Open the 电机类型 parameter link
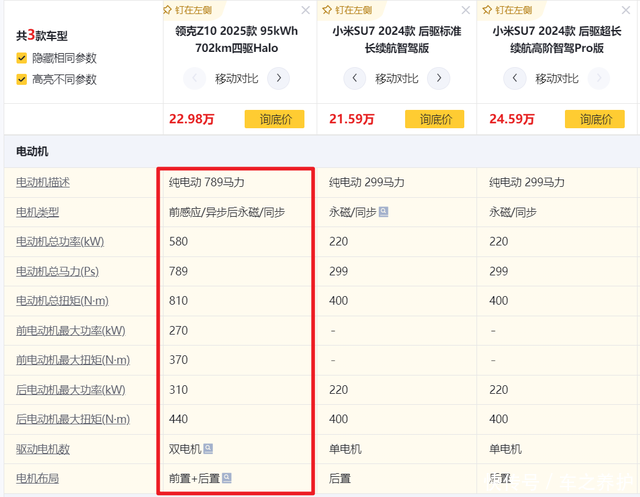Screen dimensions: 640x497 pos(38,212)
